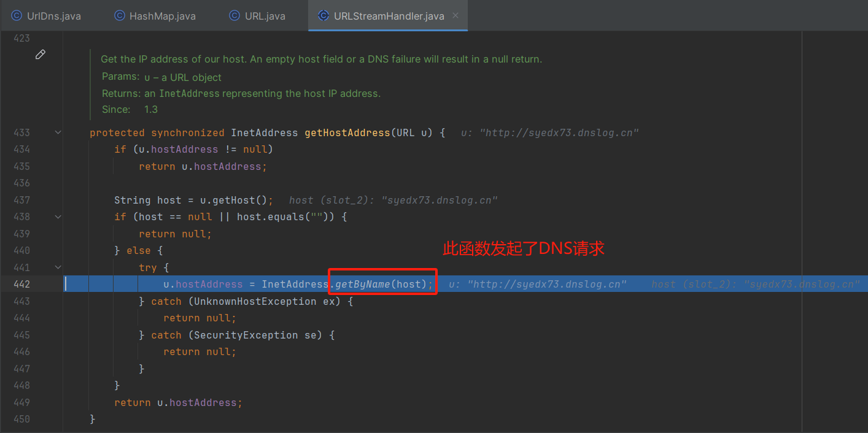
Task: Click 'synchronized' keyword on line 433
Action: 188,132
